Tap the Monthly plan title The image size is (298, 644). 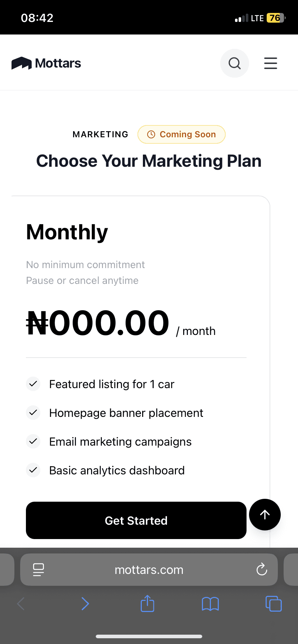point(67,232)
